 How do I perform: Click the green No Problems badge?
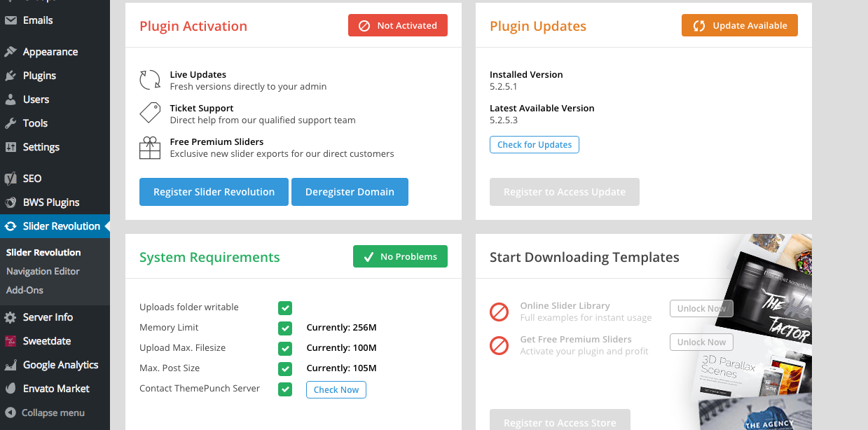[400, 257]
